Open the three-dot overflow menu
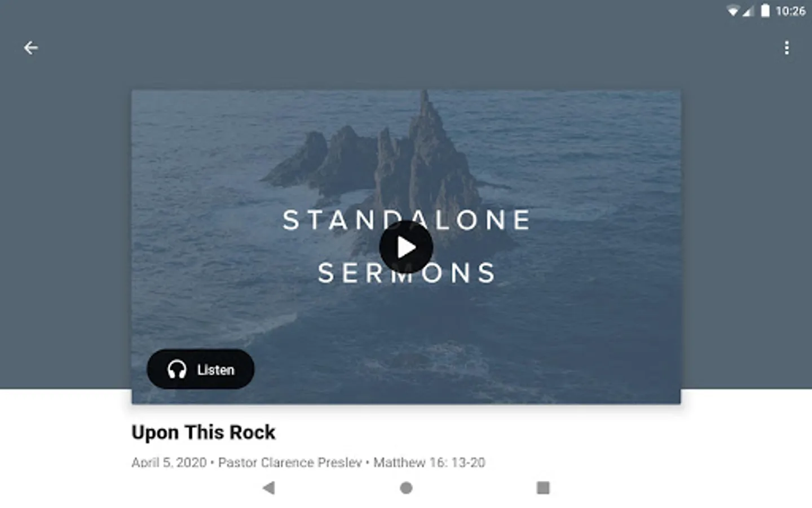Screen dimensions: 812x508 point(787,48)
